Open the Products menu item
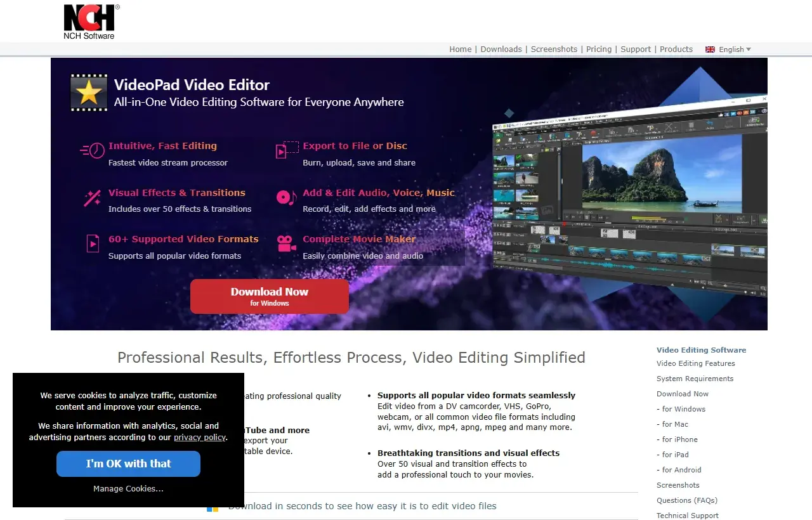The width and height of the screenshot is (812, 520). click(676, 49)
